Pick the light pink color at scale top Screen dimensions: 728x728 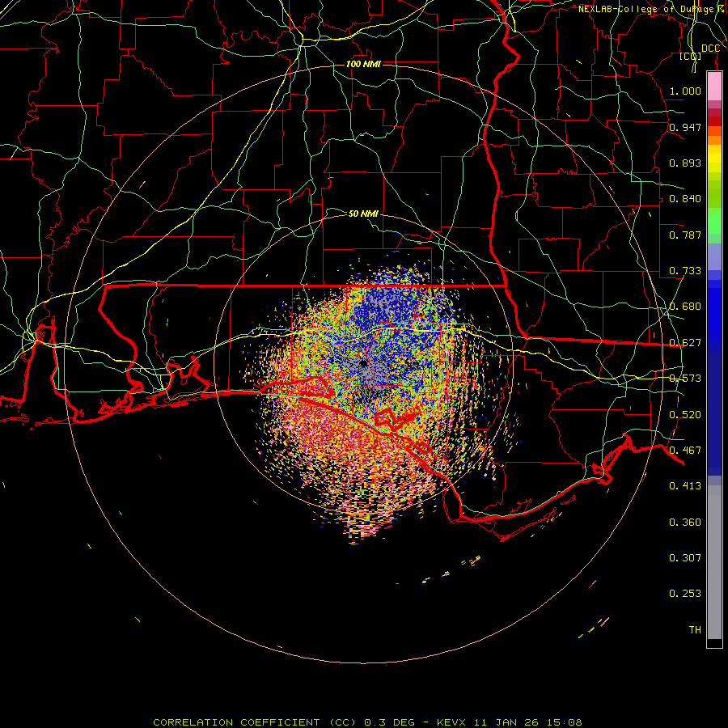coord(714,86)
